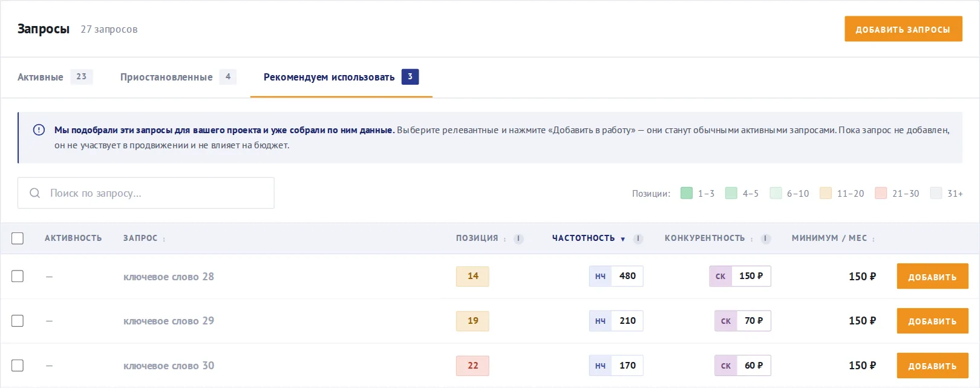The height and width of the screenshot is (388, 980).
Task: Check the box for ключевое слово 28
Action: [x=18, y=276]
